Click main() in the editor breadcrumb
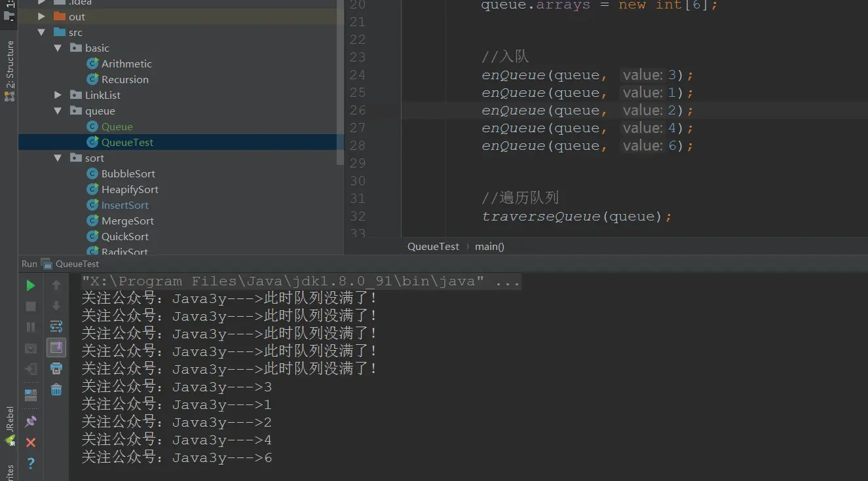 [x=489, y=247]
